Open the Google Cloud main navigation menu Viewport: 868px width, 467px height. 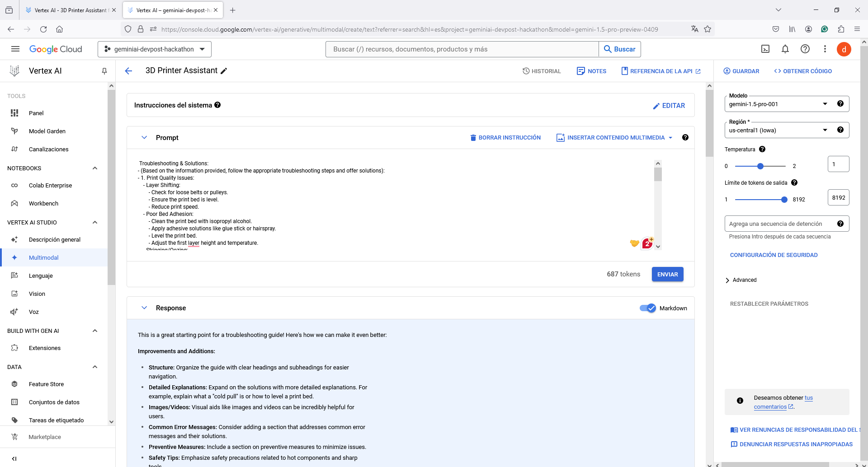coord(15,49)
